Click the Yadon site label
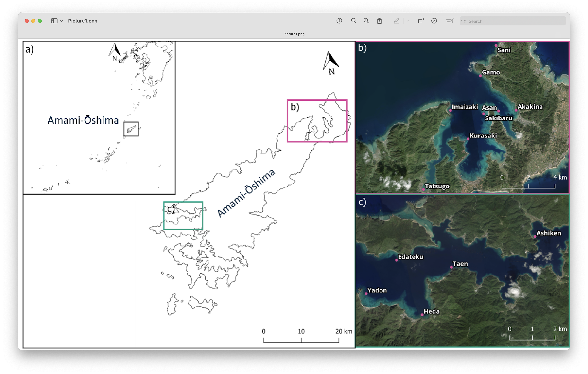This screenshot has height=374, width=588. [x=377, y=291]
